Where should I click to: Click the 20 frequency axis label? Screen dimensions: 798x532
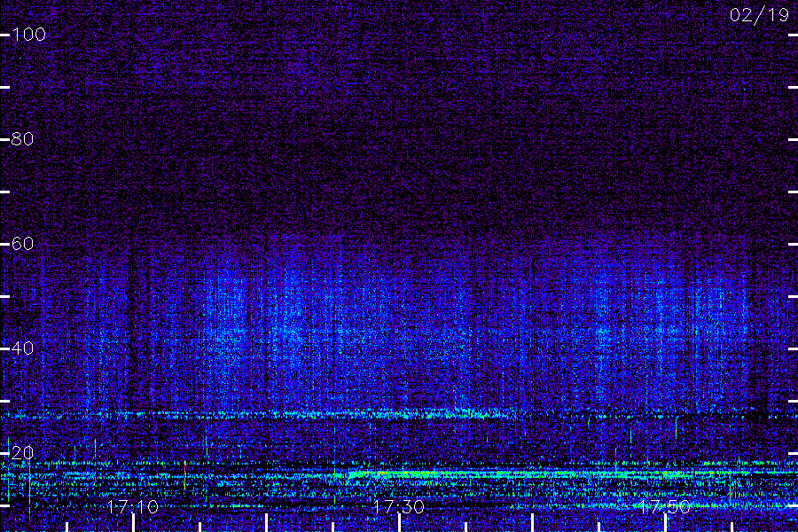pos(22,452)
